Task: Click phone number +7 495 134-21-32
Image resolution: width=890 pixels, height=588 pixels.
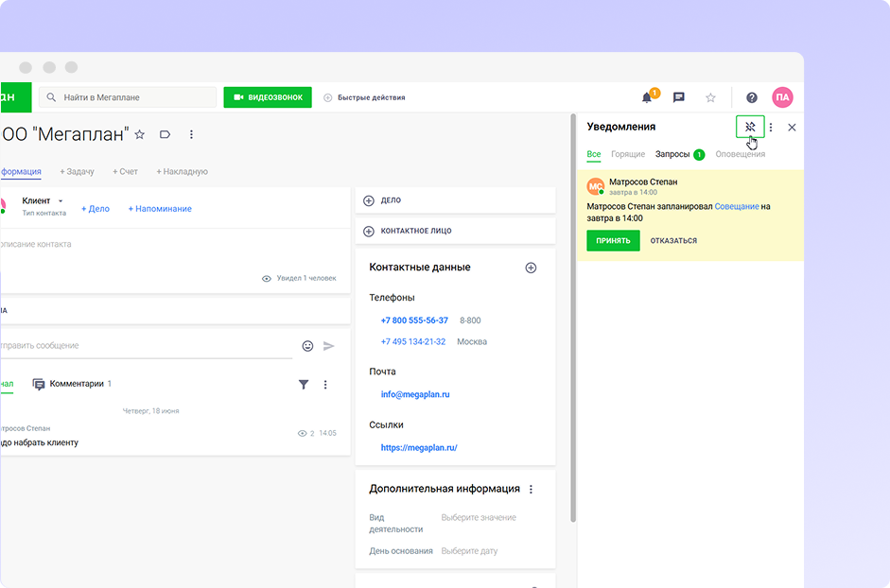Action: click(x=413, y=341)
